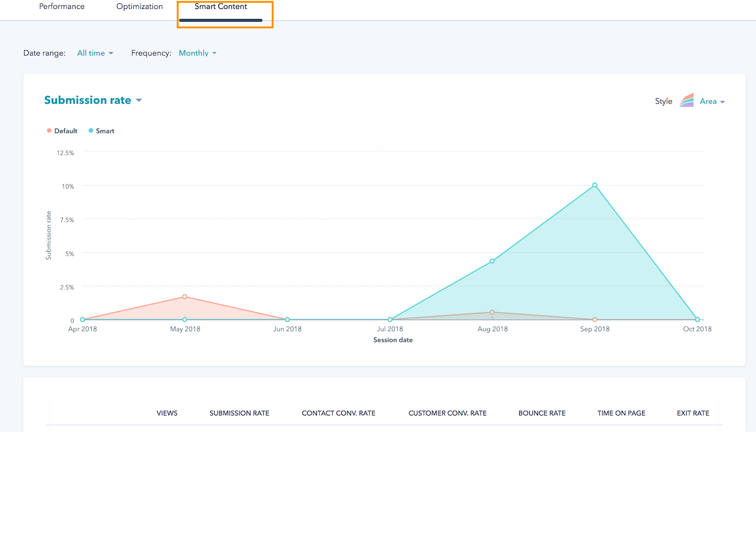Click the Date range label

[44, 53]
